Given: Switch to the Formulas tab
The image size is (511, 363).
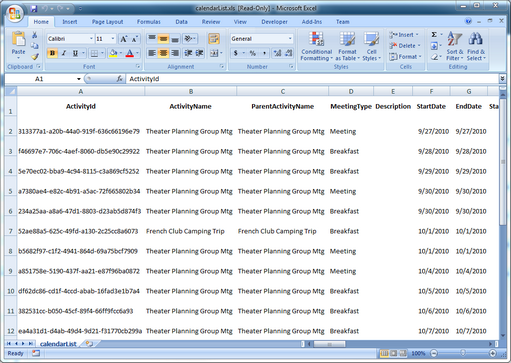Looking at the screenshot, I should (x=149, y=22).
